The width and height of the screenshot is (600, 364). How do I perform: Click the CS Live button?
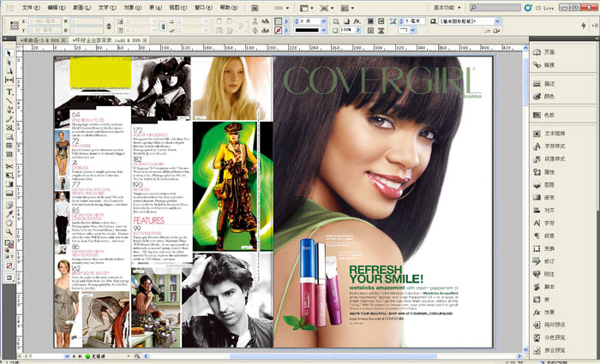(x=539, y=8)
